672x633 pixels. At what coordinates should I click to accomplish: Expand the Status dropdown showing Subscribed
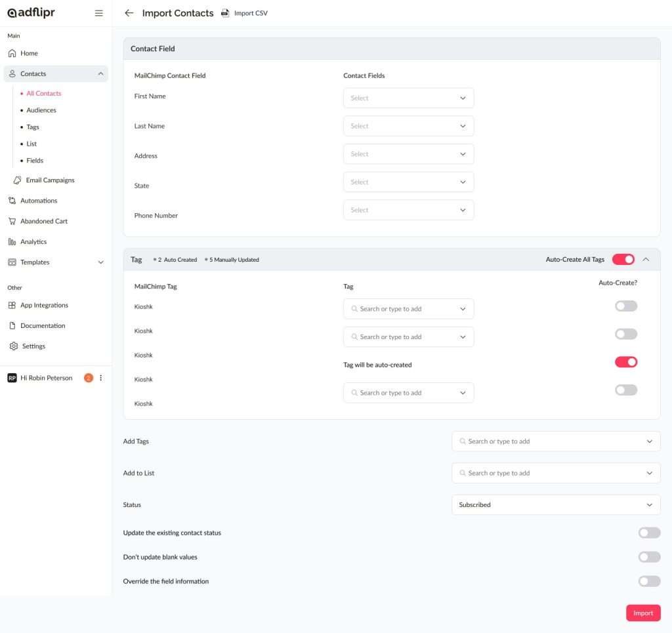(x=555, y=505)
